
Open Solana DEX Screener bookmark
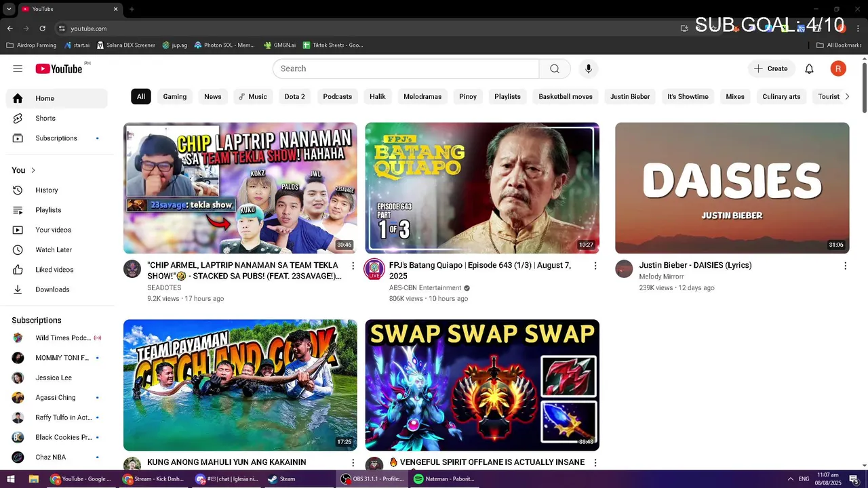[126, 45]
